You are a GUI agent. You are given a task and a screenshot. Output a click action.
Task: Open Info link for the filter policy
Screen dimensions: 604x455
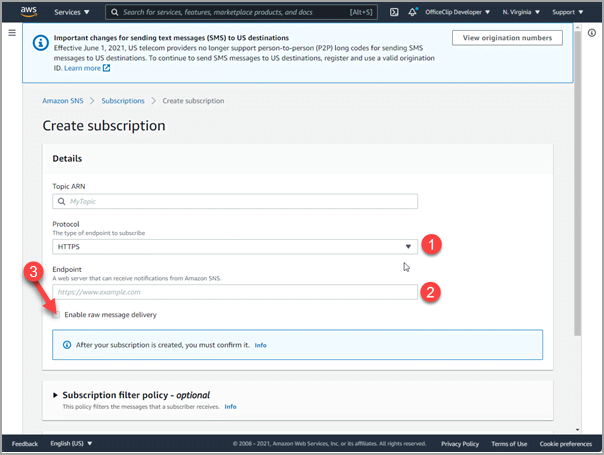pos(230,406)
